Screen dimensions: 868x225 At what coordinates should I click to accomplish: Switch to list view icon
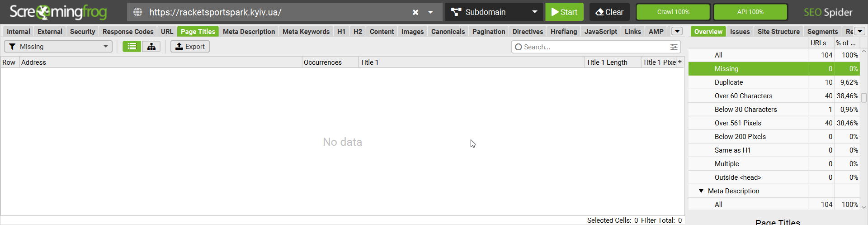(132, 47)
